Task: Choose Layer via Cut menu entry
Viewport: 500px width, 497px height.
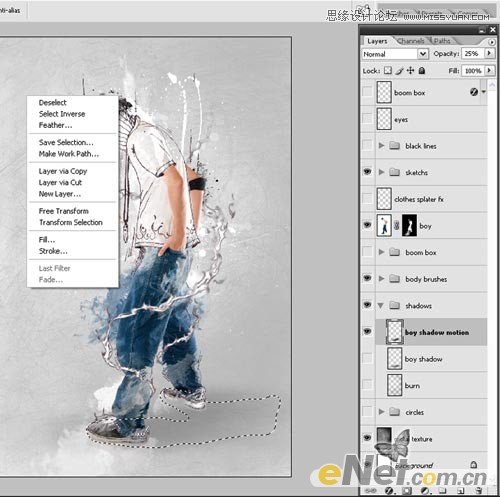Action: (x=60, y=182)
